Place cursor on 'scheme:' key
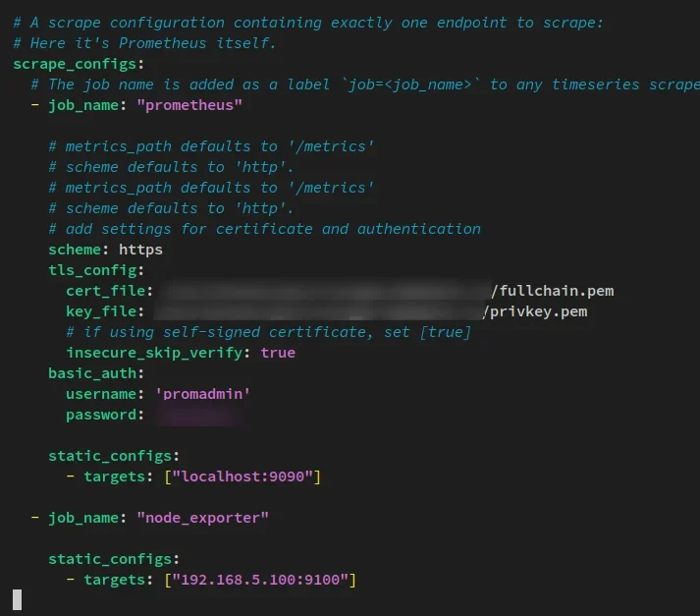The image size is (700, 616). pos(79,250)
